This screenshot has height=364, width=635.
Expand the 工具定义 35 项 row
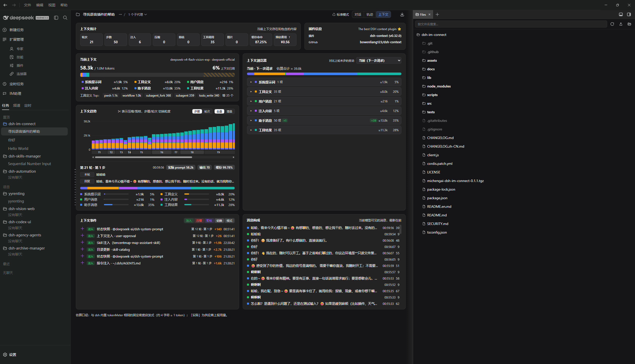point(324,92)
